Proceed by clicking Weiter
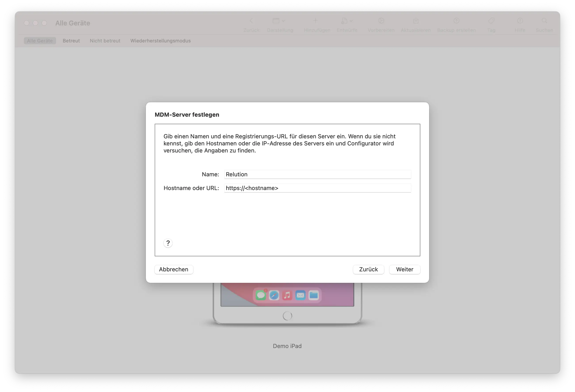Image resolution: width=575 pixels, height=392 pixels. point(405,270)
